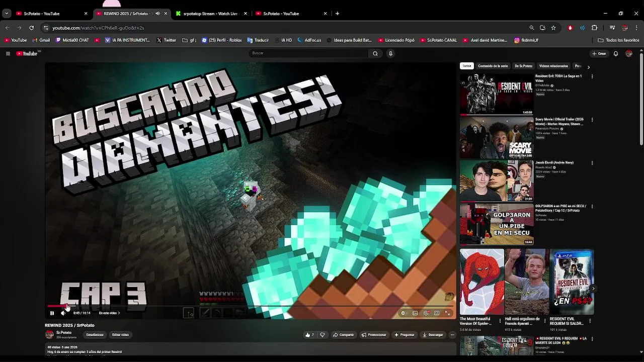Select the Todos filter chip
The height and width of the screenshot is (362, 644).
pos(467,66)
